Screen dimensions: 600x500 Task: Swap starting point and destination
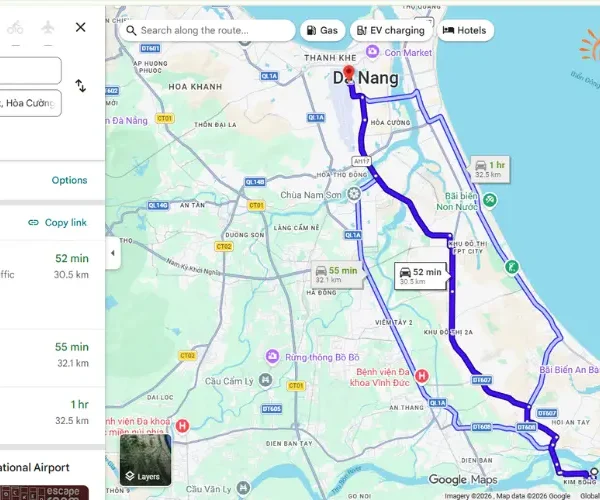coord(80,85)
